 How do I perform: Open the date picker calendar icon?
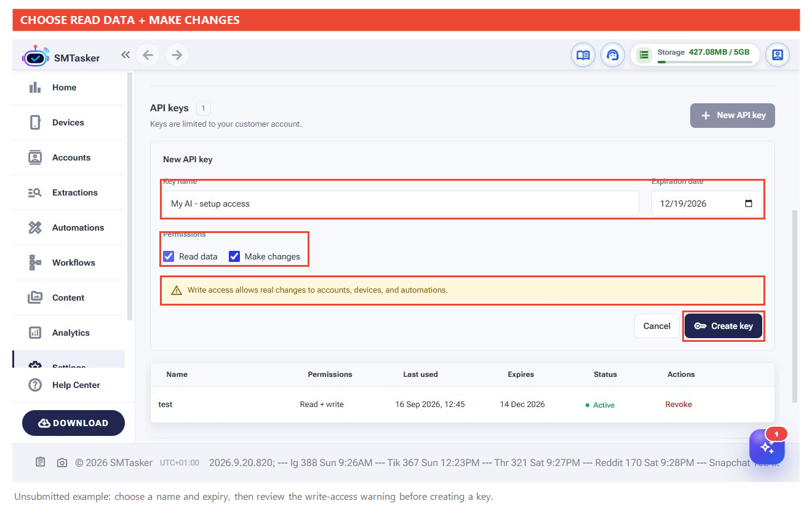pos(749,204)
